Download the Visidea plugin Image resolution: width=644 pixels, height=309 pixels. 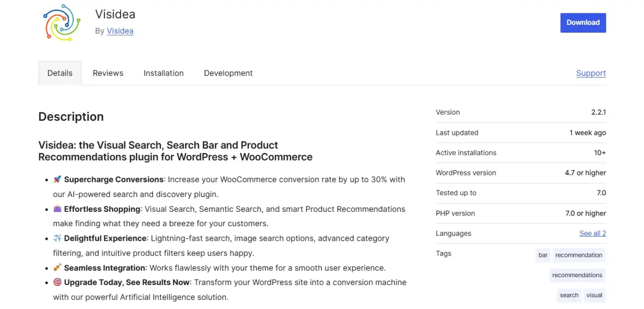[x=583, y=23]
